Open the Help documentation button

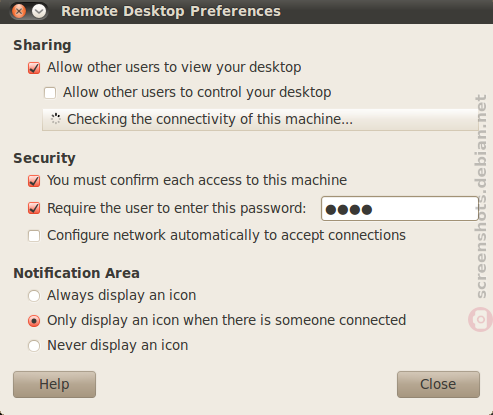click(54, 384)
